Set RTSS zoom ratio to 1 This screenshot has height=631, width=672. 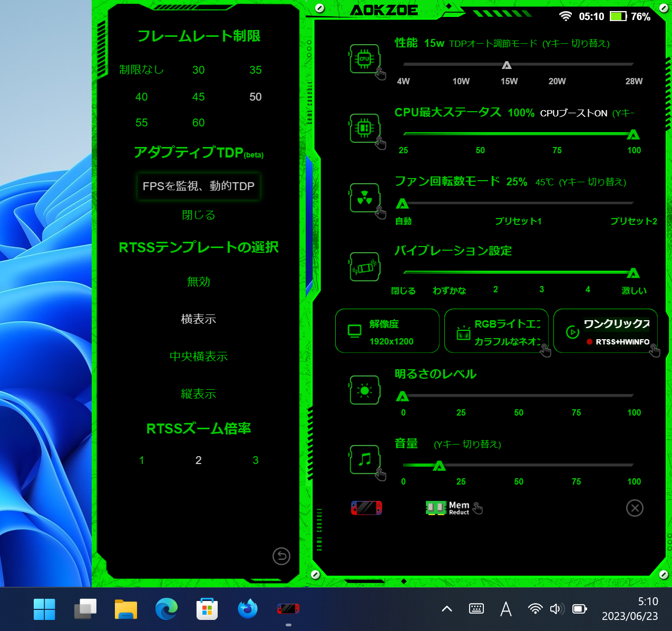point(142,460)
